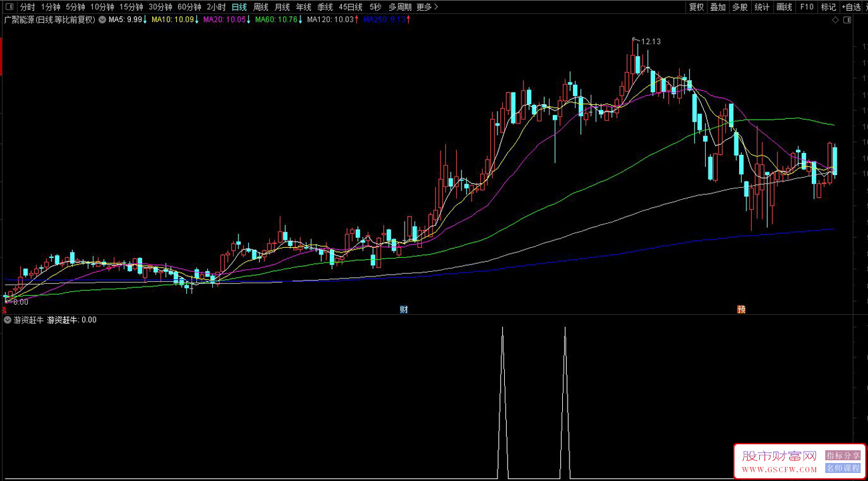Open 画线 drawing tools
Viewport: 868px width, 481px height.
click(x=784, y=7)
